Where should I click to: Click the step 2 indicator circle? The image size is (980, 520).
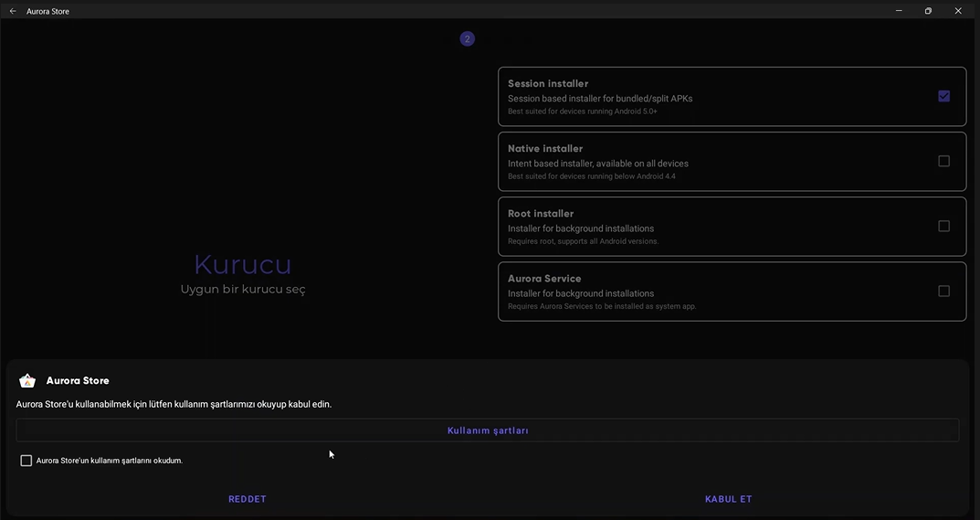tap(467, 38)
